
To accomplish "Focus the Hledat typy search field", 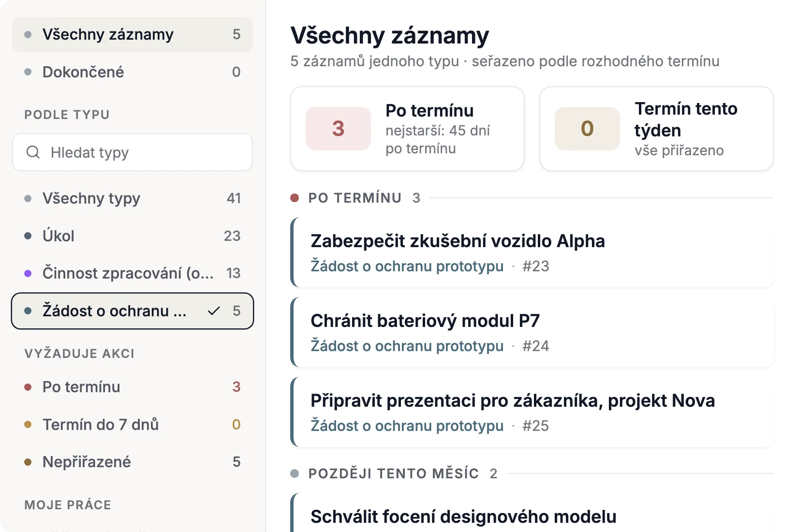I will point(133,152).
